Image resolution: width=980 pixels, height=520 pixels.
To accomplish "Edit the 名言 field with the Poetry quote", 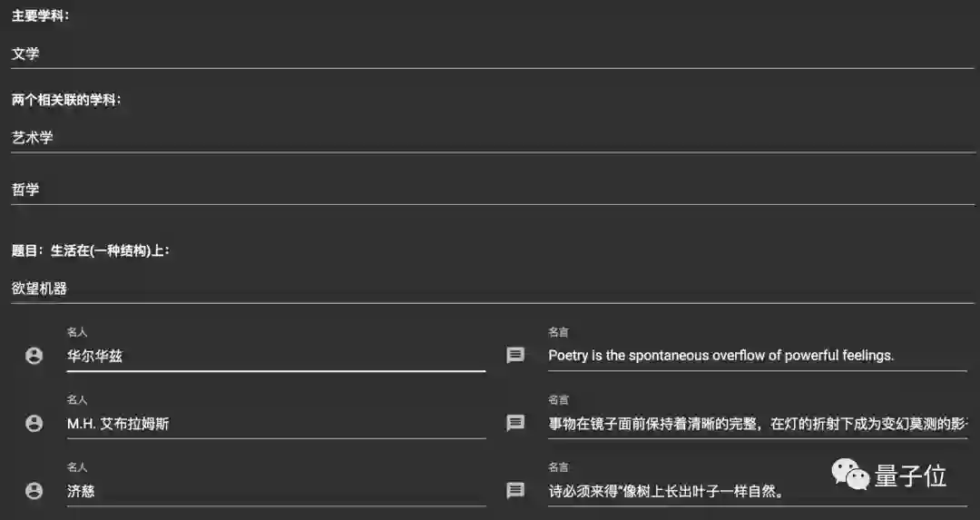I will click(756, 356).
